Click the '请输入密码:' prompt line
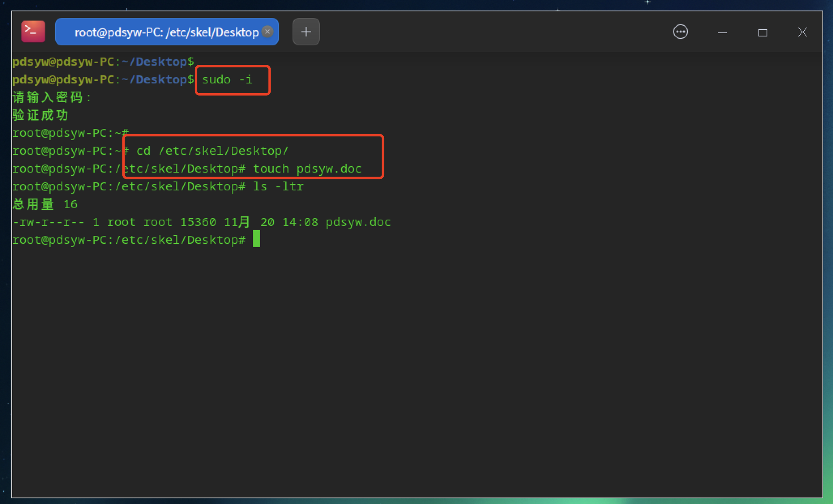833x504 pixels. [52, 97]
